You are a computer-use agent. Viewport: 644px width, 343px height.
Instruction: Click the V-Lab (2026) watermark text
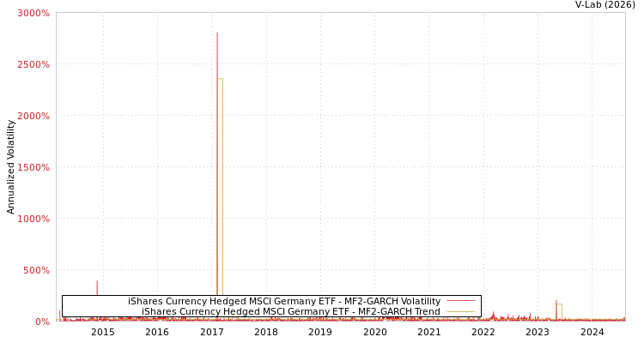605,5
